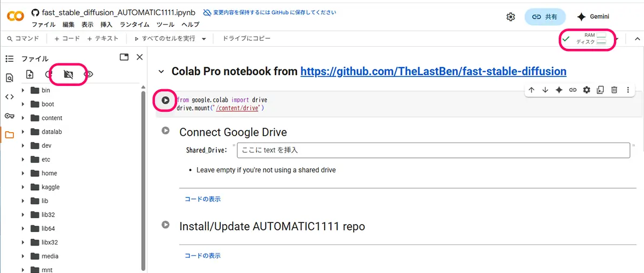
Task: Click the Colab logo
Action: [15, 17]
